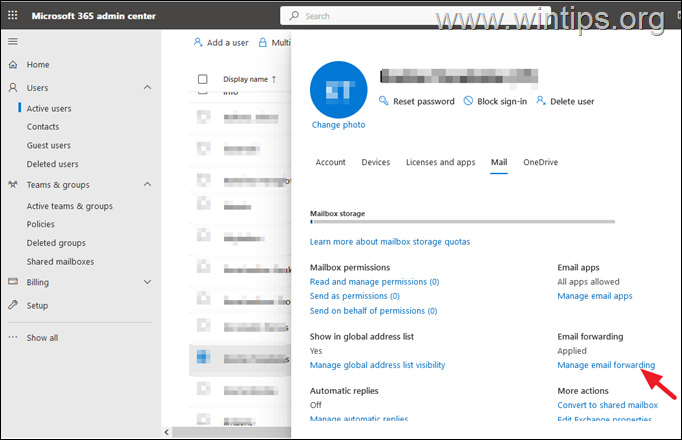Click the Reset password key icon
682x440 pixels.
[x=383, y=101]
